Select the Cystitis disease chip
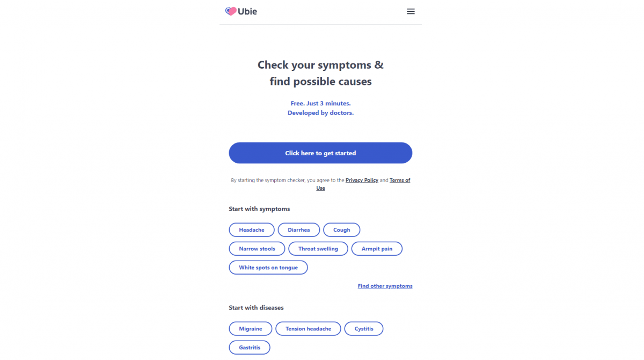 pos(364,329)
